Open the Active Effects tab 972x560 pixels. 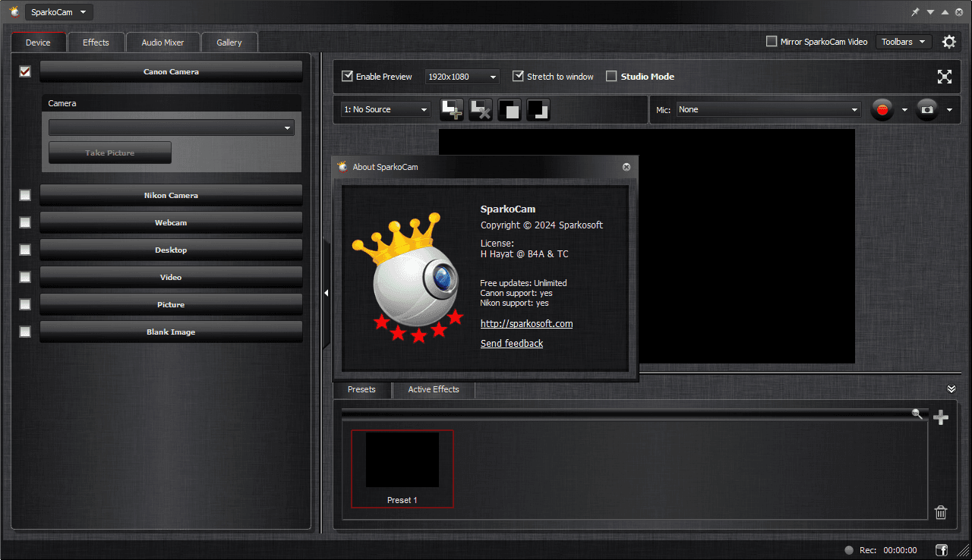[433, 389]
